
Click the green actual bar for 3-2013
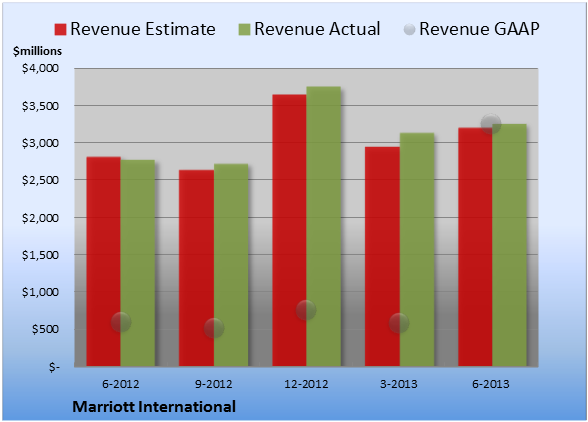point(417,249)
